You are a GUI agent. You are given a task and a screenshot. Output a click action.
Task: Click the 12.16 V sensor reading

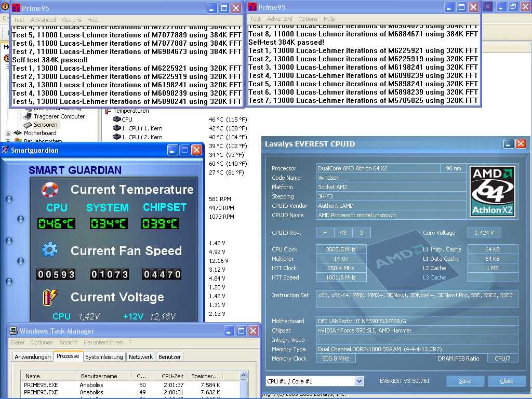(x=219, y=261)
